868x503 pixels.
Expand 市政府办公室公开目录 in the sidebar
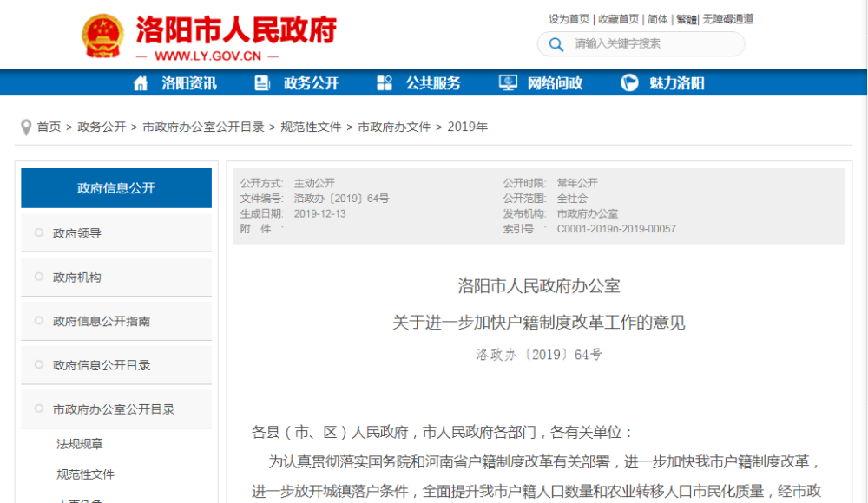[116, 409]
